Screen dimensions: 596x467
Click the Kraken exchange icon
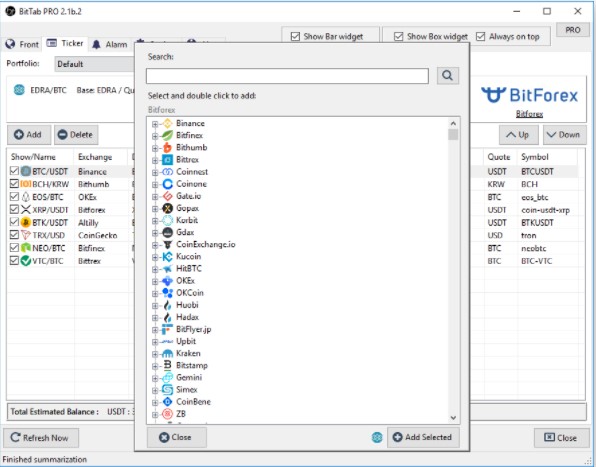pyautogui.click(x=167, y=354)
